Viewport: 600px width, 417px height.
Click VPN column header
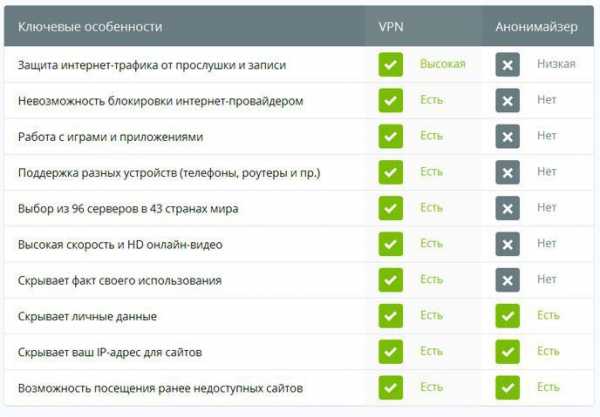click(x=391, y=27)
